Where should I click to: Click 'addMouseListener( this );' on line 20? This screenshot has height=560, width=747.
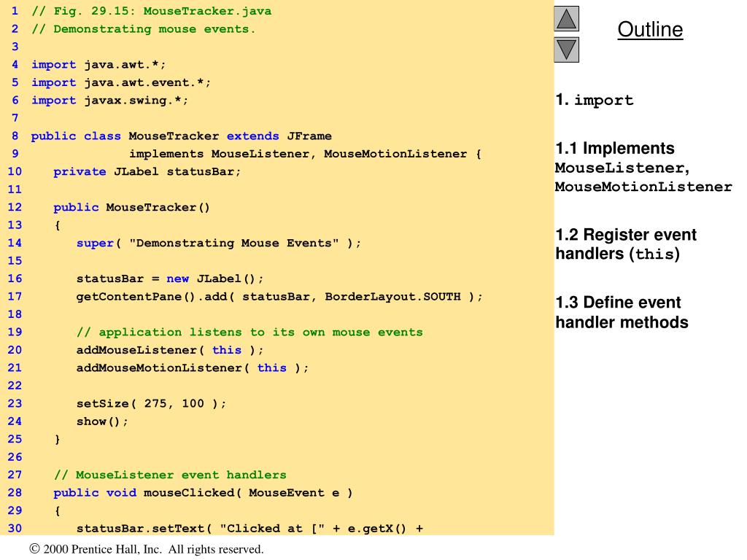(x=169, y=350)
